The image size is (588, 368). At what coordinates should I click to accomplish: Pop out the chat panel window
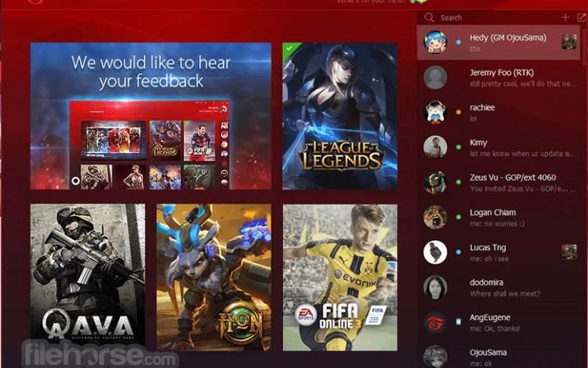581,17
